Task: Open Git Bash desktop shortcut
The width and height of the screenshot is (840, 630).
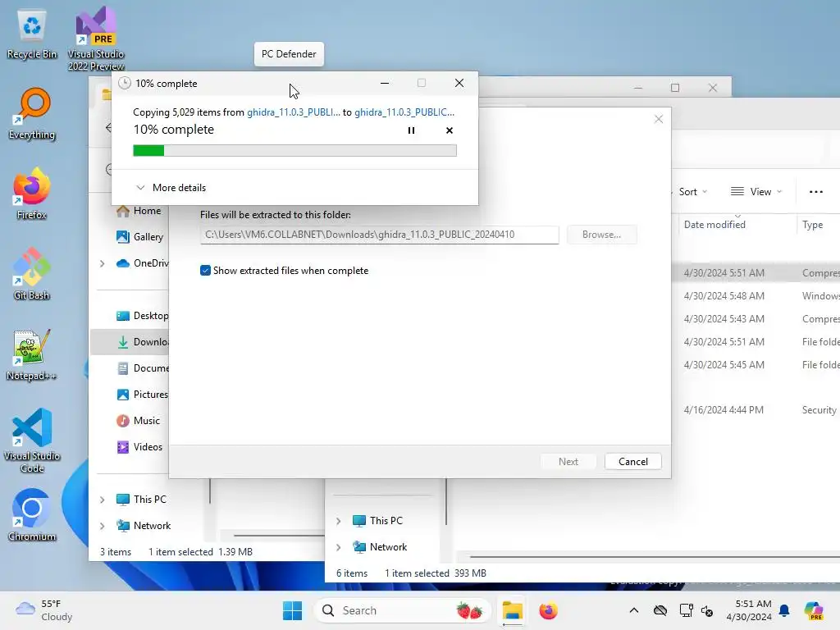Action: point(32,274)
